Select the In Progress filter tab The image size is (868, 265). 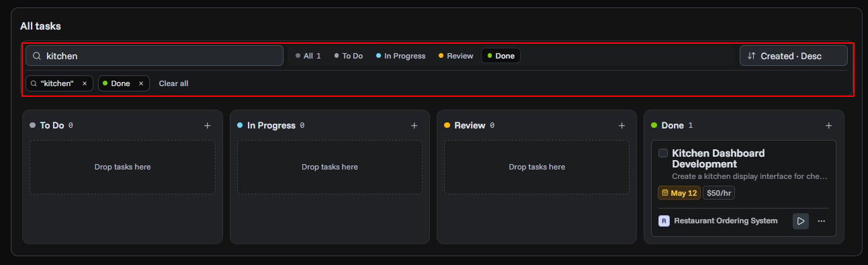401,56
